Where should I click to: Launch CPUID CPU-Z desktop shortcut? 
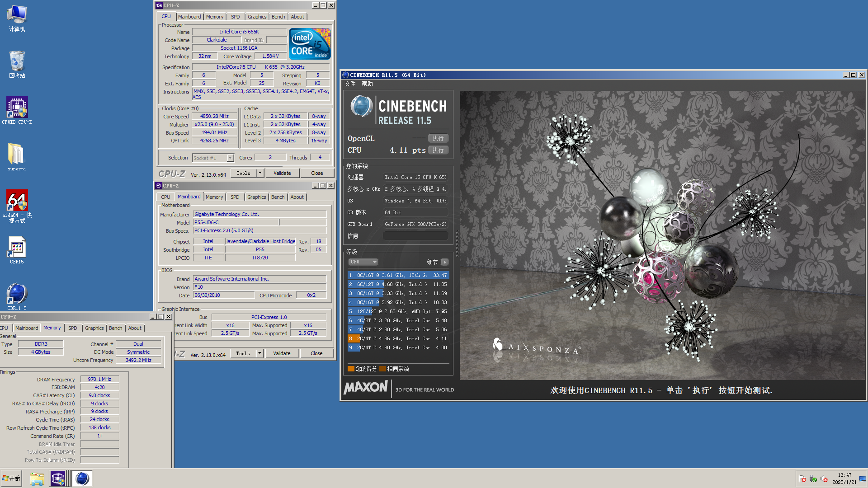click(17, 111)
